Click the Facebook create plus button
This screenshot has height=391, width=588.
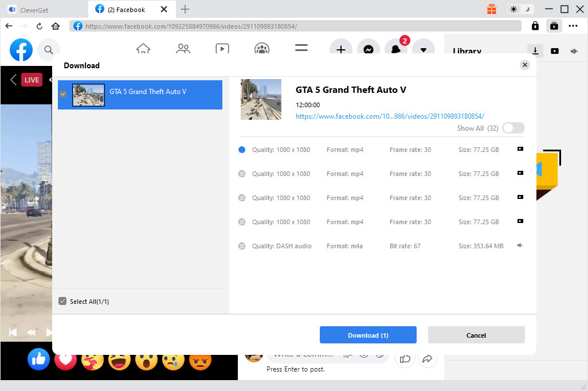tap(341, 49)
